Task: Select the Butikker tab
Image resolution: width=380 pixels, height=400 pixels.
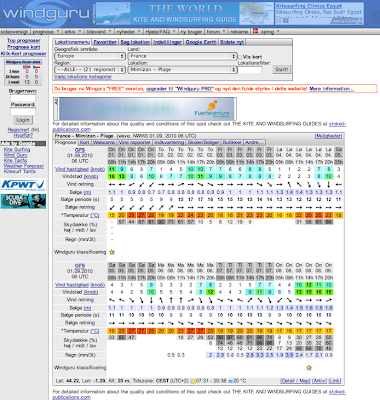Action: point(232,142)
